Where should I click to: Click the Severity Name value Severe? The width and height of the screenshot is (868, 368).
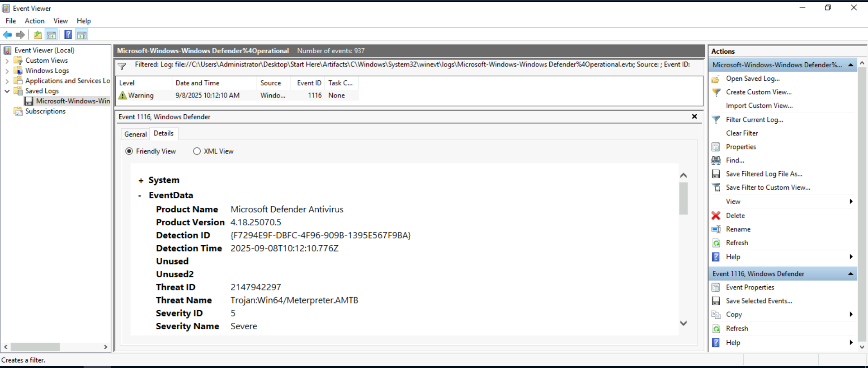coord(244,326)
